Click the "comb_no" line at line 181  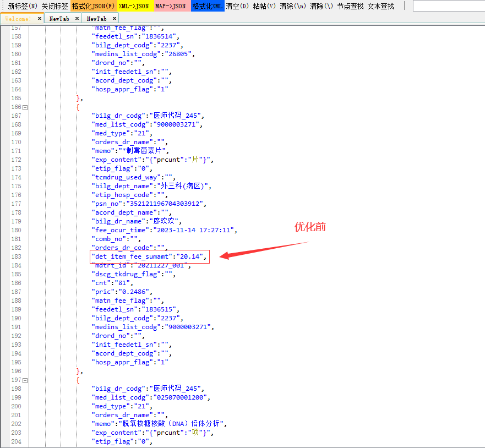(x=116, y=239)
